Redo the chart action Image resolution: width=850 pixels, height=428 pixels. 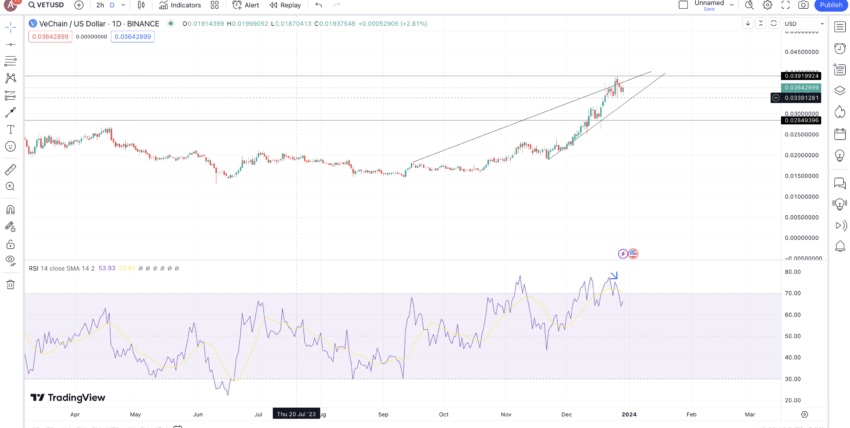tap(337, 5)
